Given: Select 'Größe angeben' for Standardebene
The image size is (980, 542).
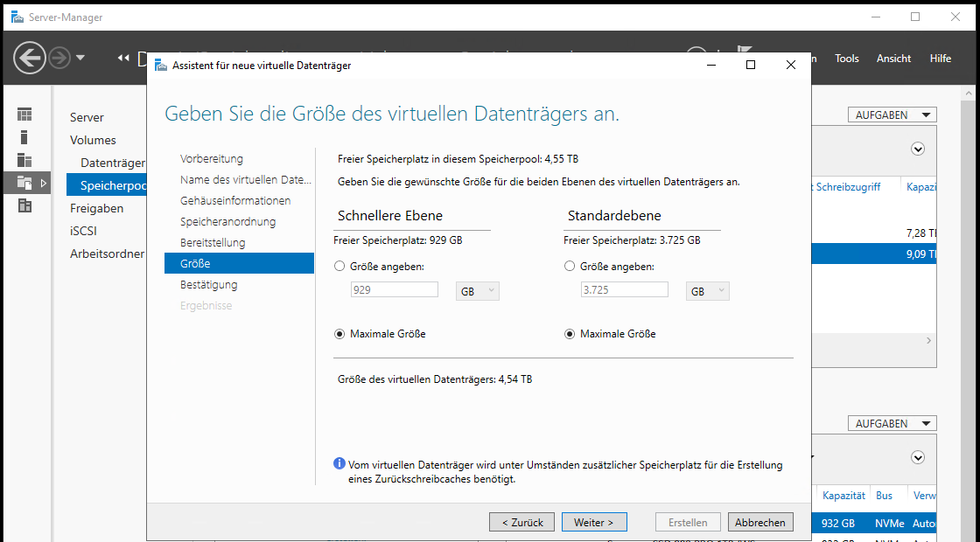Looking at the screenshot, I should (570, 266).
